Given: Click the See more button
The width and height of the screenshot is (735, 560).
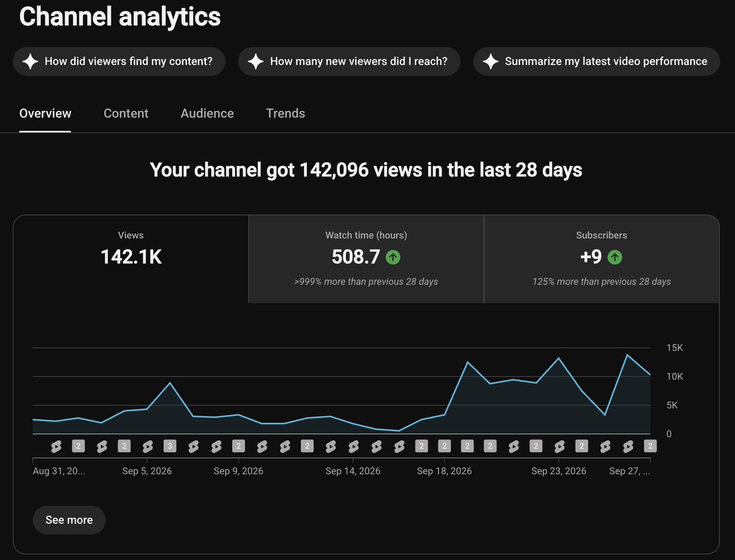Looking at the screenshot, I should [x=69, y=520].
